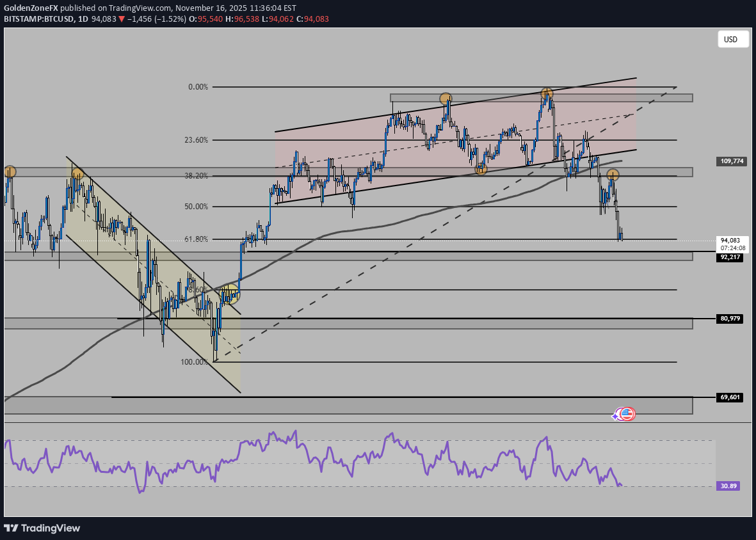This screenshot has height=540, width=756.
Task: Click the 69,601 price level label
Action: pyautogui.click(x=730, y=397)
